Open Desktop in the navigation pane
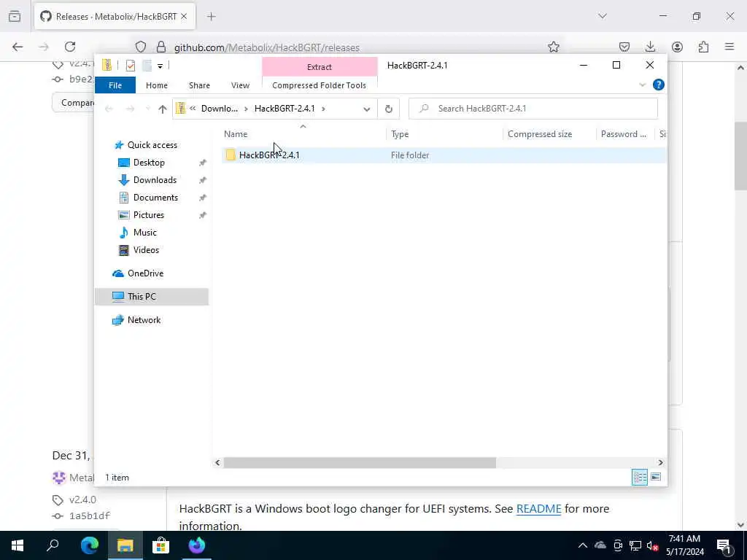 coord(149,163)
